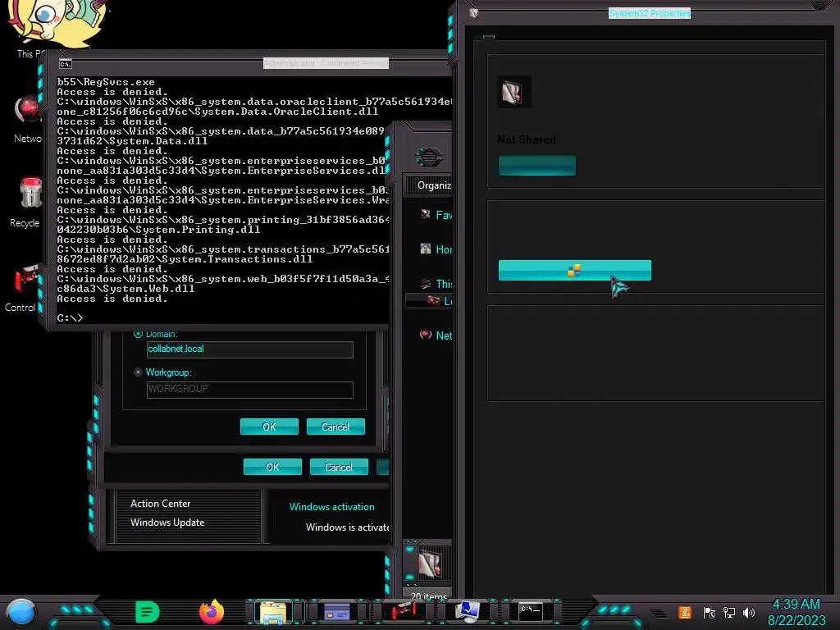The width and height of the screenshot is (840, 630).
Task: Click the Administrator: Command Prompt title text
Action: coord(326,63)
